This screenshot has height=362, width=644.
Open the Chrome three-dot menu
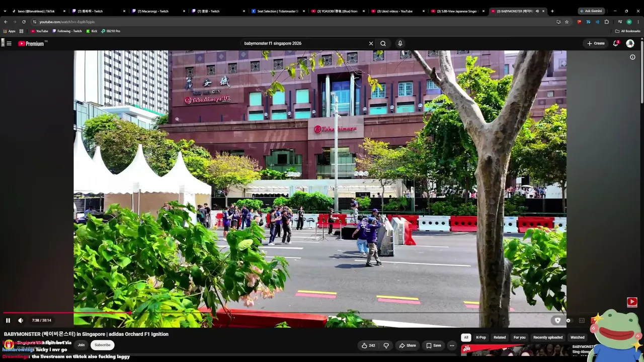coord(638,22)
